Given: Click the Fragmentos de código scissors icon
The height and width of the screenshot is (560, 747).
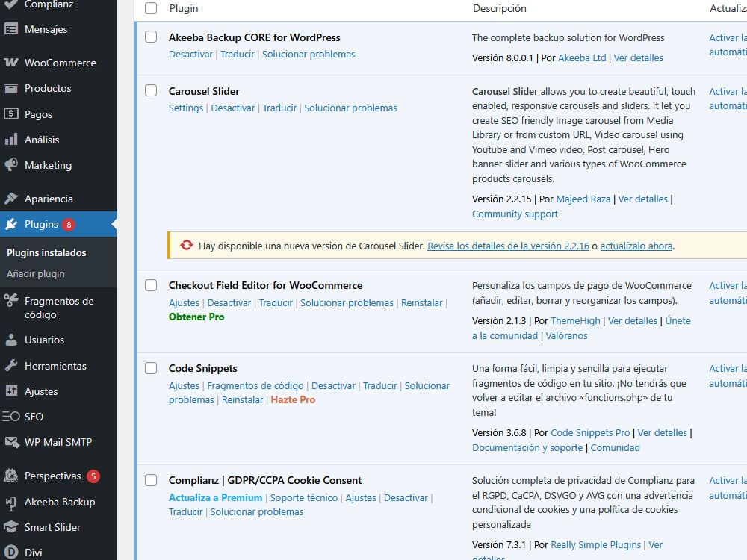Looking at the screenshot, I should 11,301.
